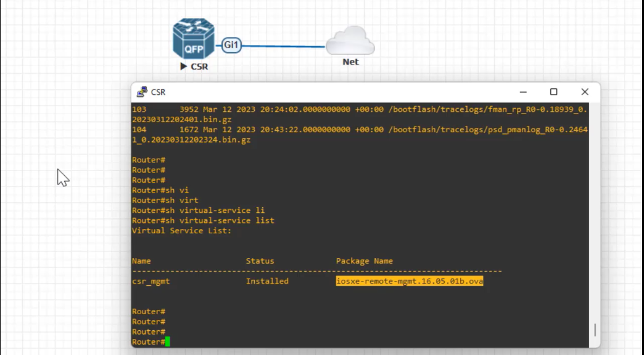
Task: Click the csr_mgmt service name
Action: [151, 282]
